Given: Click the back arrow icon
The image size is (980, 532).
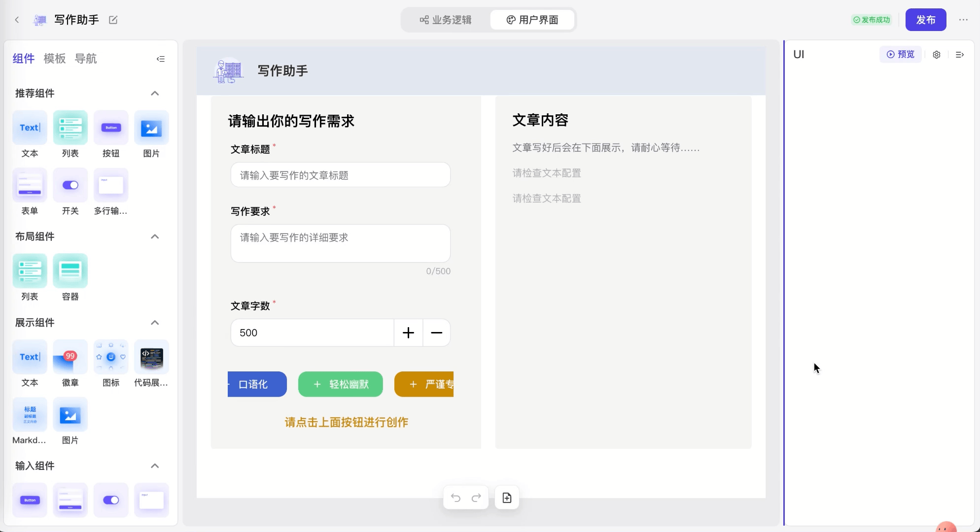Looking at the screenshot, I should tap(17, 20).
